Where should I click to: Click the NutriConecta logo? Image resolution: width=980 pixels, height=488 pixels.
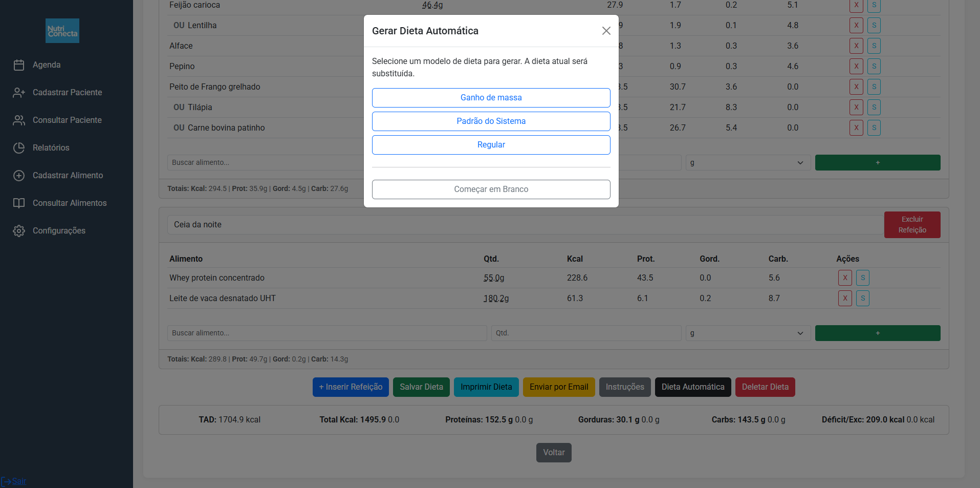click(x=62, y=31)
